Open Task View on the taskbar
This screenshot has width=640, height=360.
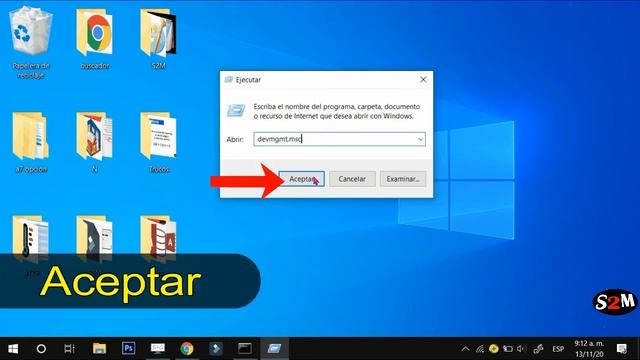pos(70,349)
